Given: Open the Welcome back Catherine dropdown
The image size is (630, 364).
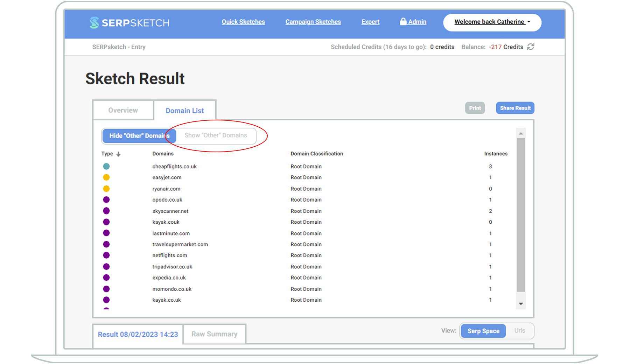Looking at the screenshot, I should 492,22.
